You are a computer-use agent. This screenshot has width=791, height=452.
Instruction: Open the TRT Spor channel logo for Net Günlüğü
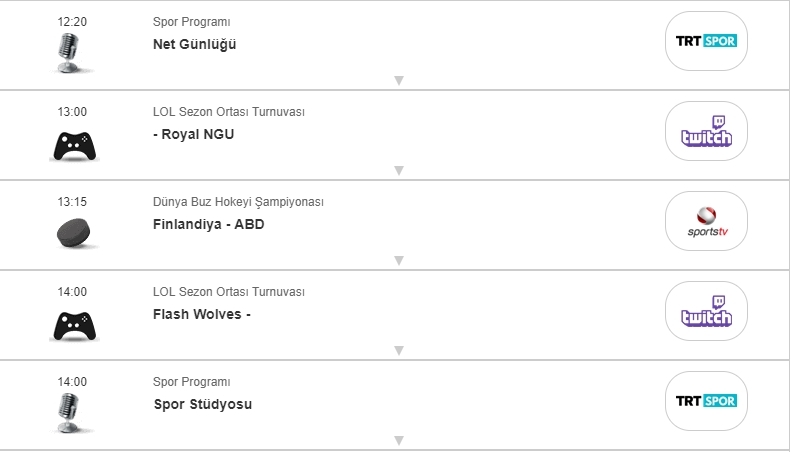(706, 41)
